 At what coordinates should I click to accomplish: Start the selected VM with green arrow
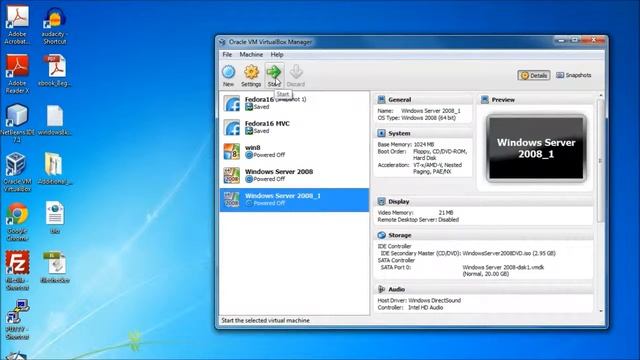[274, 72]
